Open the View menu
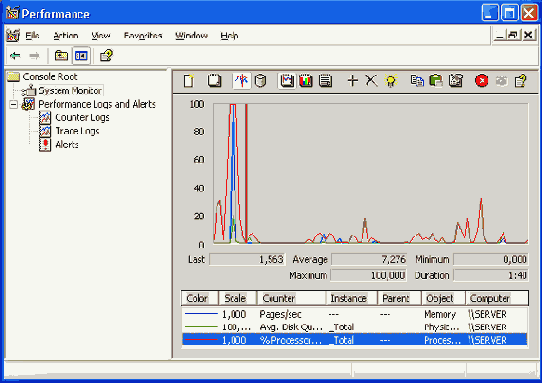The image size is (542, 383). (x=101, y=36)
